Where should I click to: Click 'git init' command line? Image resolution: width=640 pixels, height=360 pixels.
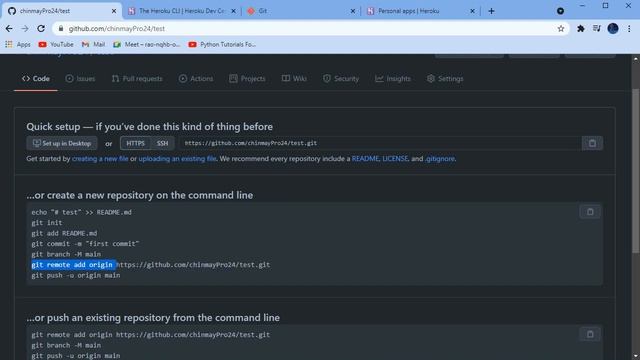[x=47, y=223]
